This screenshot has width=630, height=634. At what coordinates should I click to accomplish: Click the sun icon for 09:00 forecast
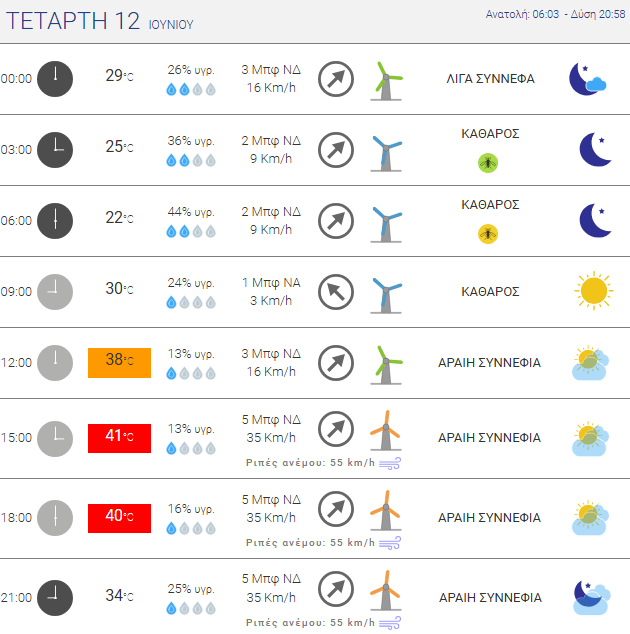(594, 291)
